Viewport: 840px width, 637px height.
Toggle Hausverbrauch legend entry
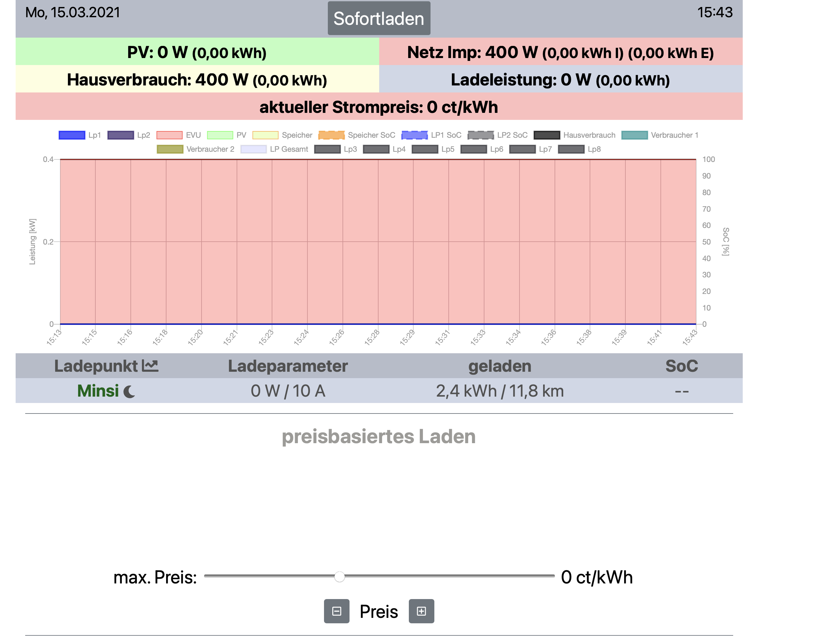click(x=547, y=135)
